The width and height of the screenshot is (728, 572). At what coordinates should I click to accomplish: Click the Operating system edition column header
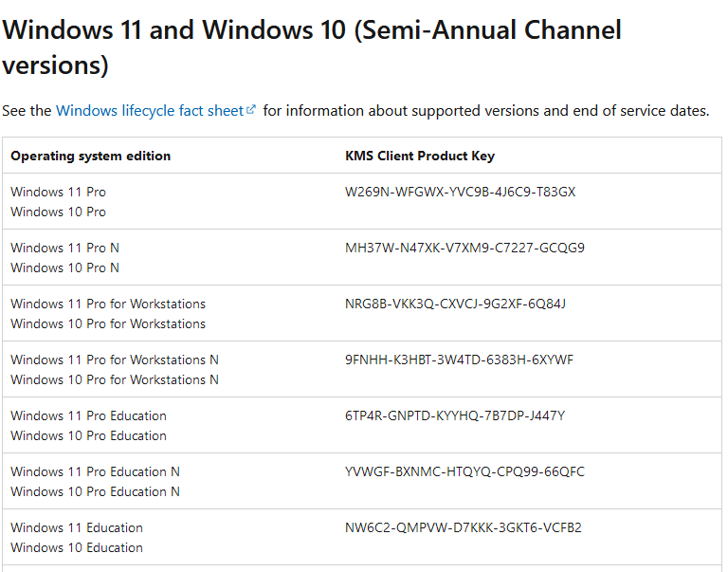tap(90, 156)
